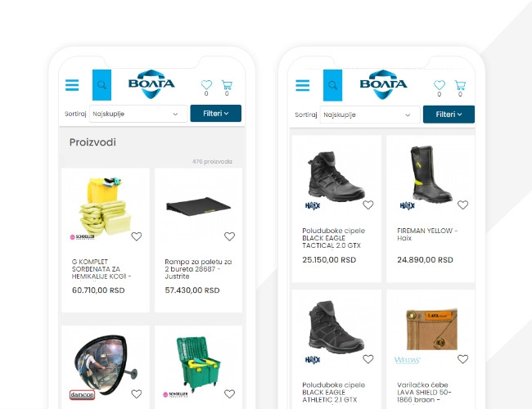Open Rampa za paletu za 2 bureta link
The height and width of the screenshot is (409, 532).
coord(198,269)
